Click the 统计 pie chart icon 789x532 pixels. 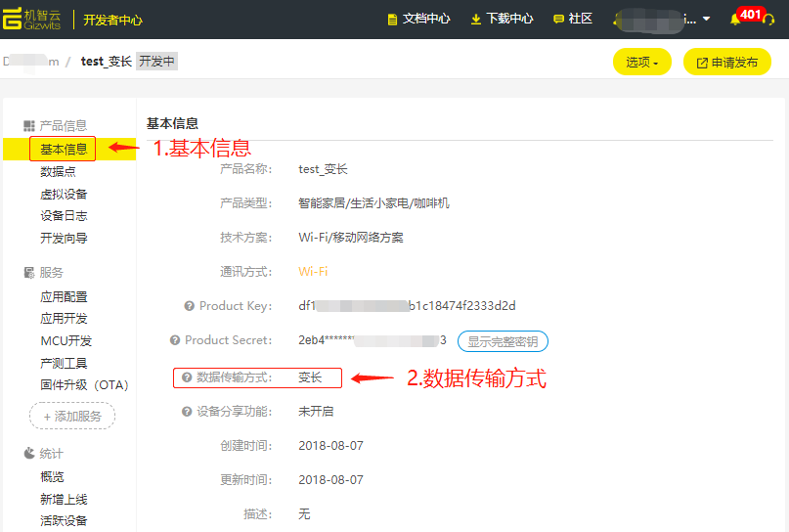tap(29, 454)
